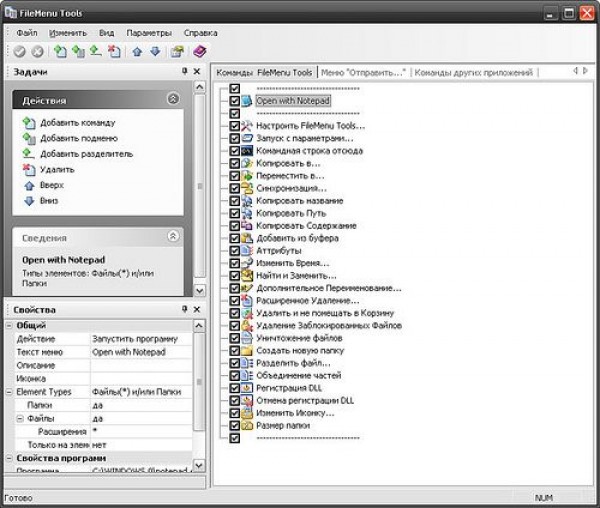
Task: Uncheck the Open with Notepad checkbox
Action: 234,101
